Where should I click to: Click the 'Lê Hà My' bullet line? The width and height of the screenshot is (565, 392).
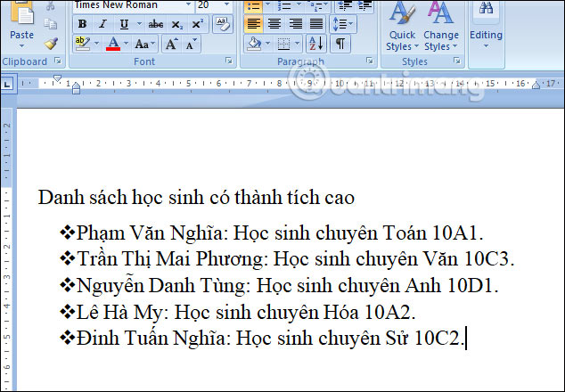click(238, 312)
